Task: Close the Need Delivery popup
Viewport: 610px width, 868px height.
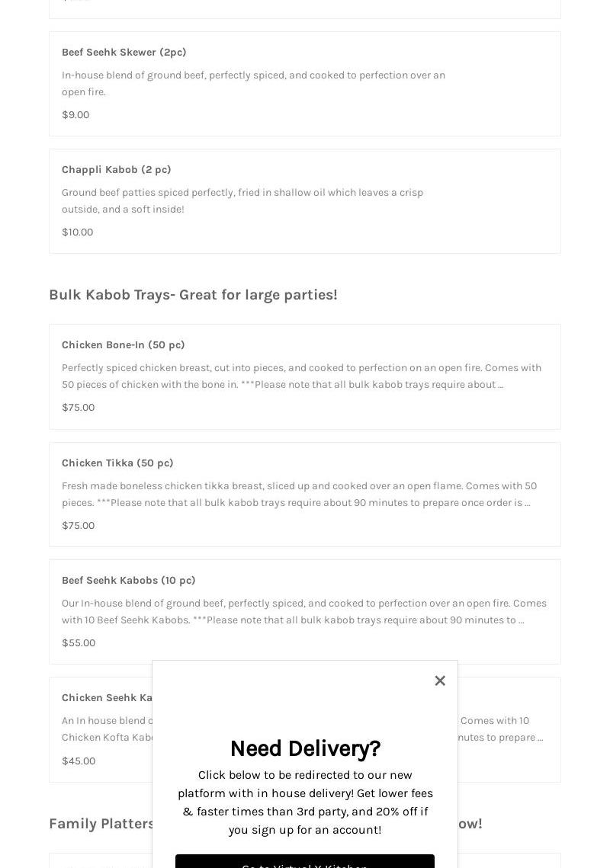Action: [440, 681]
